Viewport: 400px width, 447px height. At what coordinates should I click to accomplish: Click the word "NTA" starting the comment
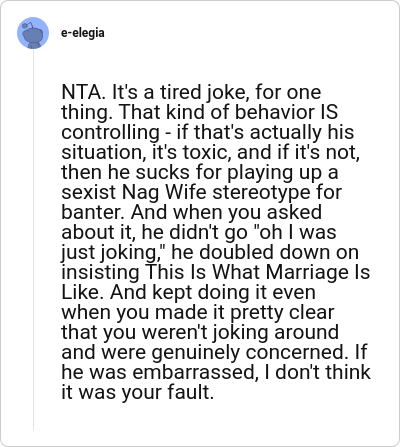pos(81,92)
